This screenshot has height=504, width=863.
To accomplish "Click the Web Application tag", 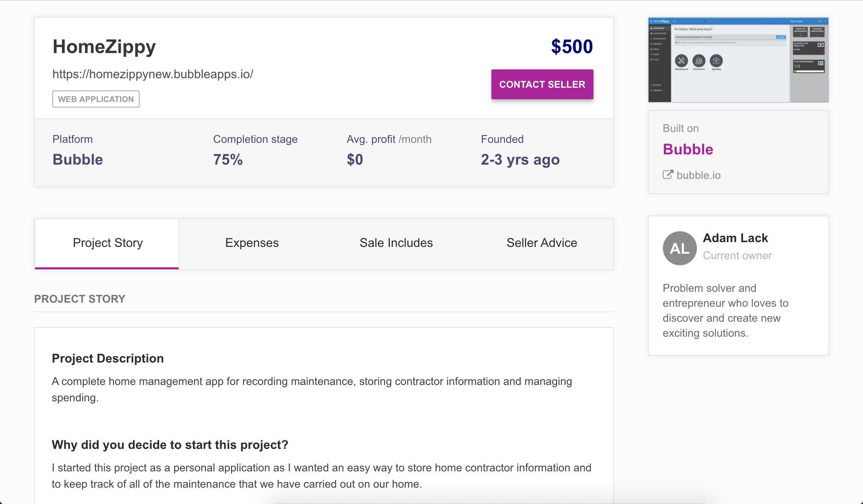I will tap(96, 99).
